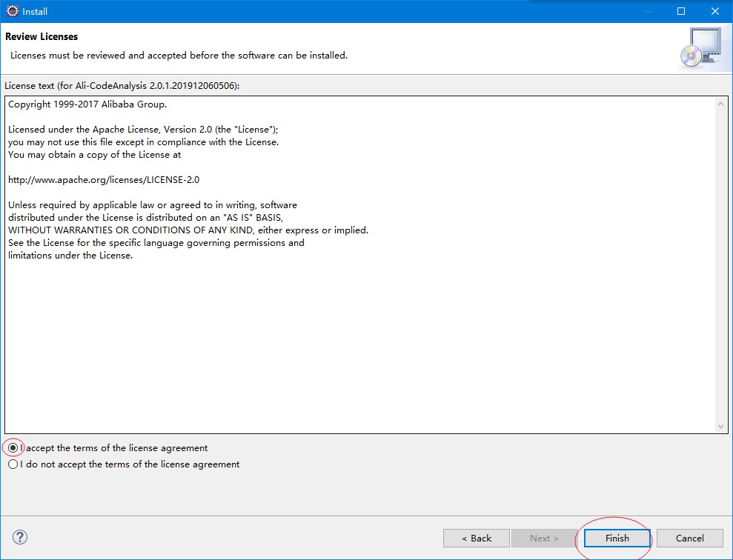Click 'distributed under the License is distributed' line
Screen dimensions: 733x560
(x=145, y=218)
